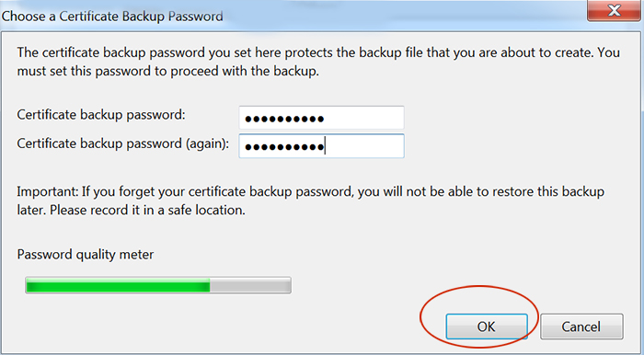Click the OK button to confirm password
The image size is (644, 355).
click(487, 326)
